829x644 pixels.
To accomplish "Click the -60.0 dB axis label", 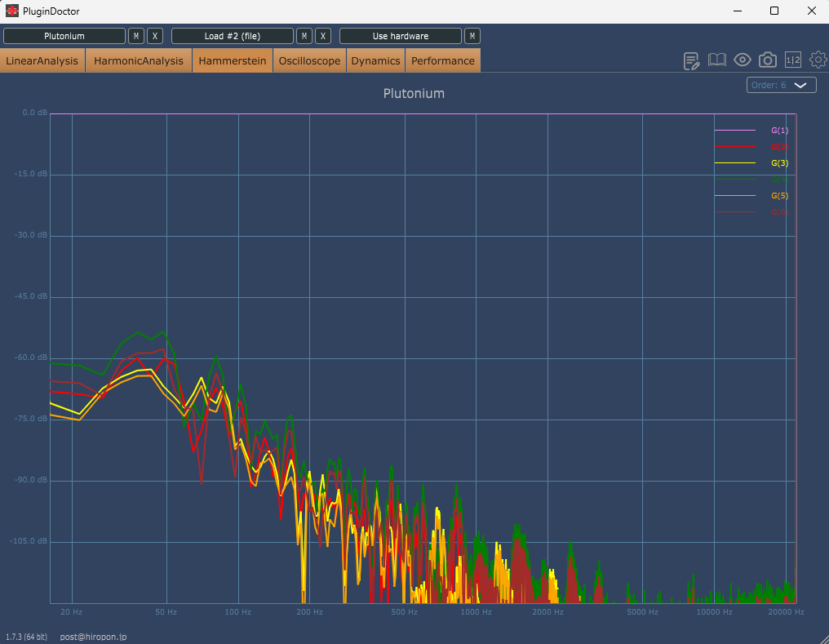I will pyautogui.click(x=31, y=358).
